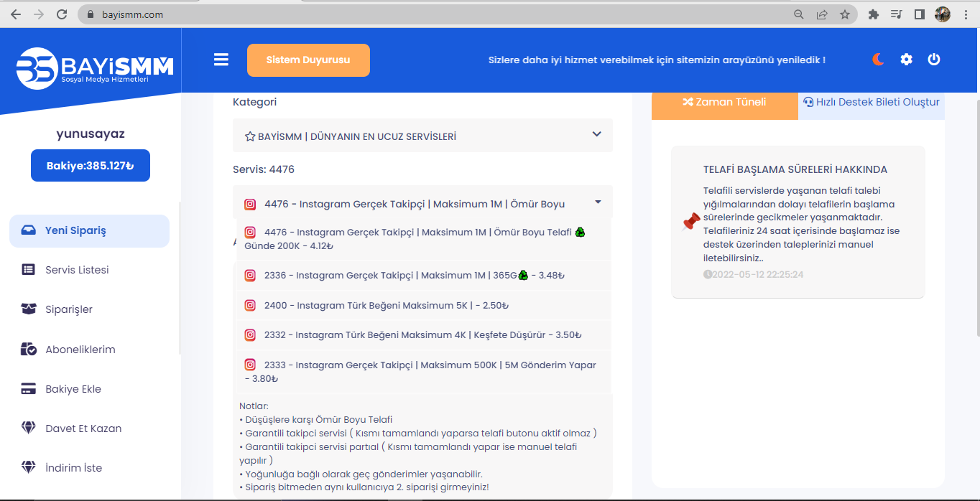Click Chrome back arrow

click(x=16, y=14)
